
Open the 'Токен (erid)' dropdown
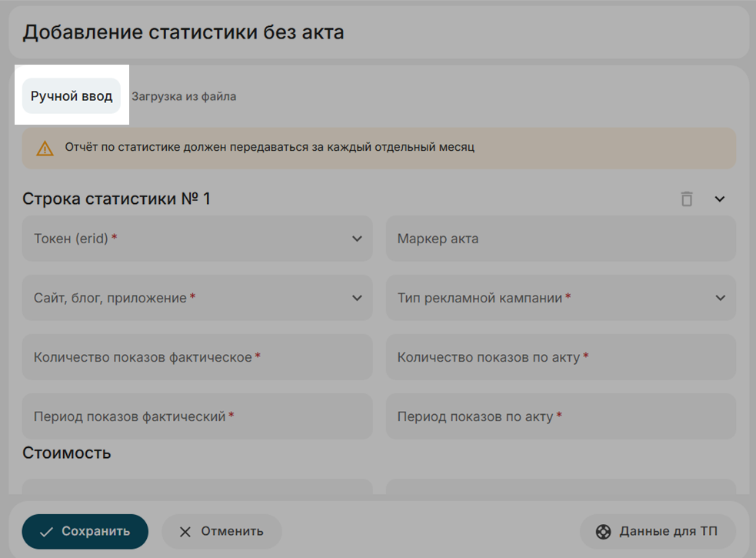click(197, 239)
